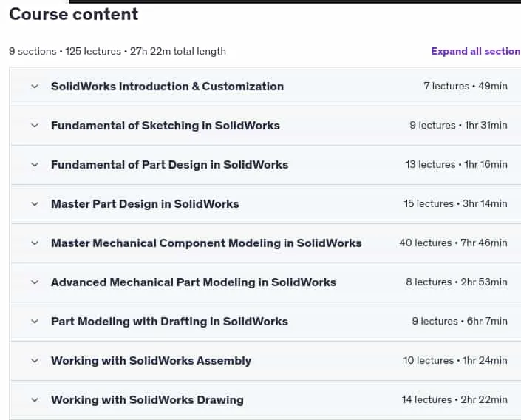Expand Part Modeling with Drafting chevron
This screenshot has height=420, width=521.
pos(35,322)
